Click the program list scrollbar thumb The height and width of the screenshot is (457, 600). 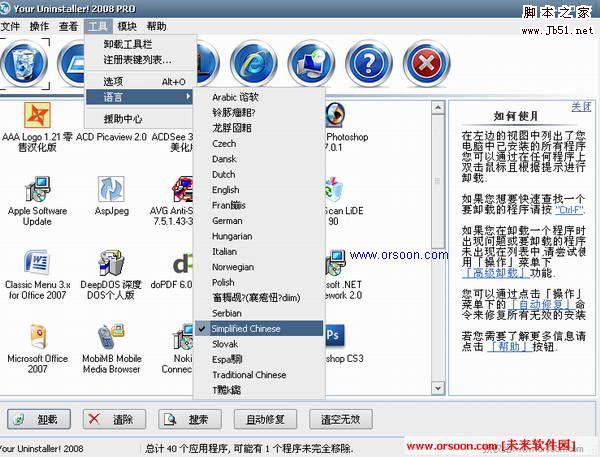[438, 181]
